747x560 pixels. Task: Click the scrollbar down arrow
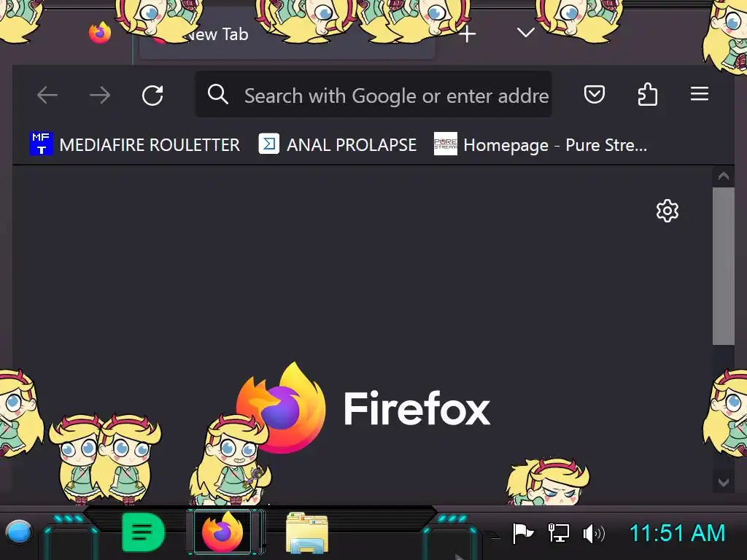(723, 483)
